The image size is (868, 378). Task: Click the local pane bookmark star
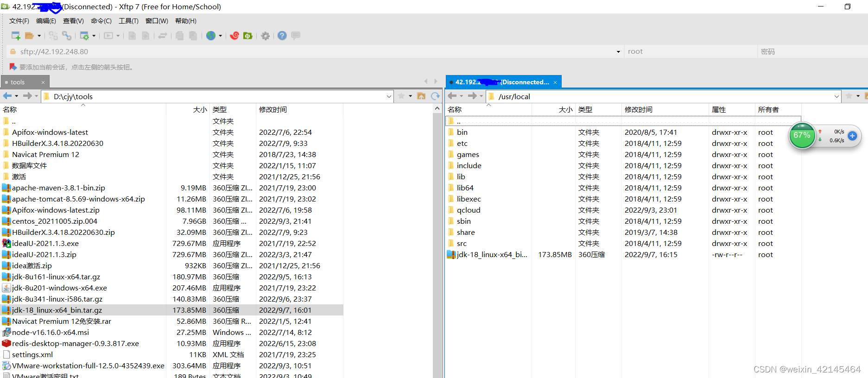pyautogui.click(x=401, y=96)
